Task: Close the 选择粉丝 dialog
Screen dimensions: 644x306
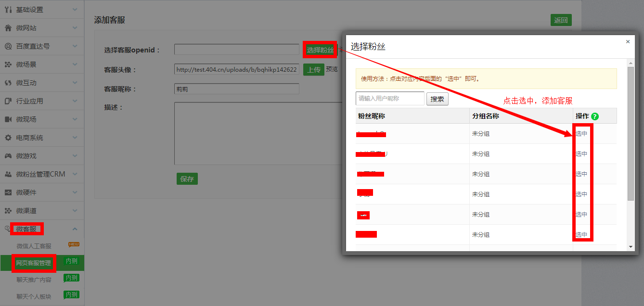Action: pyautogui.click(x=628, y=42)
